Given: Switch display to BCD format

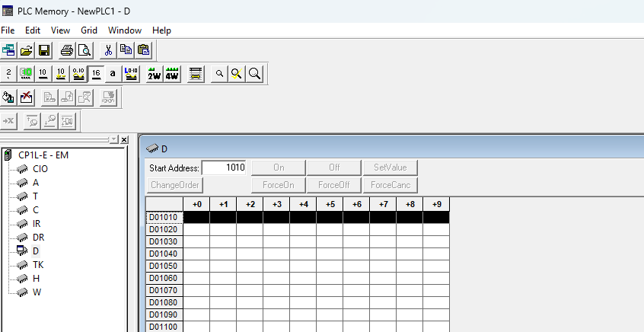Looking at the screenshot, I should (x=26, y=74).
